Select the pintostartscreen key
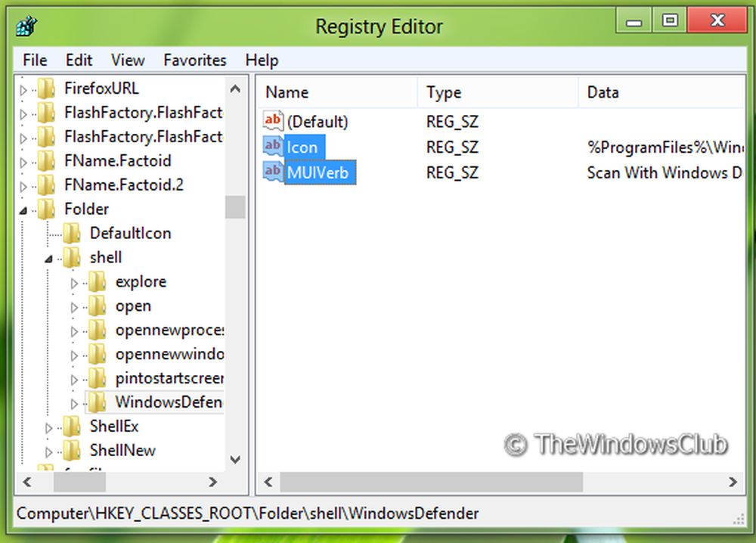This screenshot has height=543, width=756. (168, 378)
